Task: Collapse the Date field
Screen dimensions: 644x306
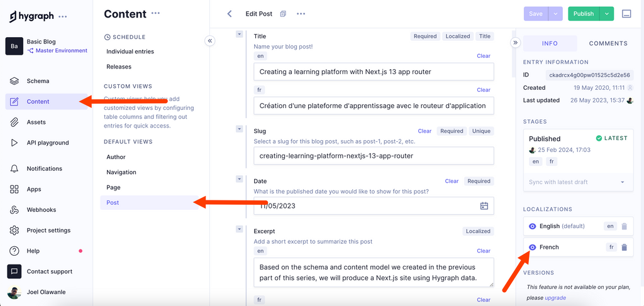Action: (x=239, y=179)
